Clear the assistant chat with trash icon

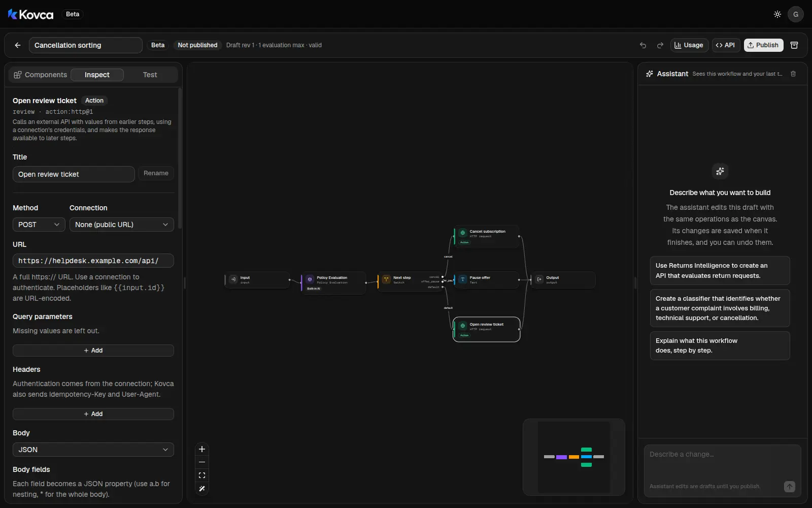tap(793, 74)
